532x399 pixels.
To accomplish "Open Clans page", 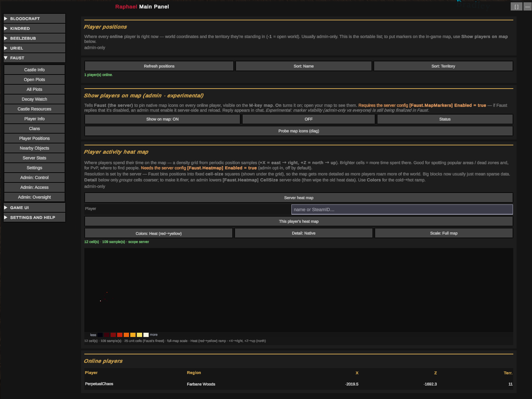I will 34,129.
